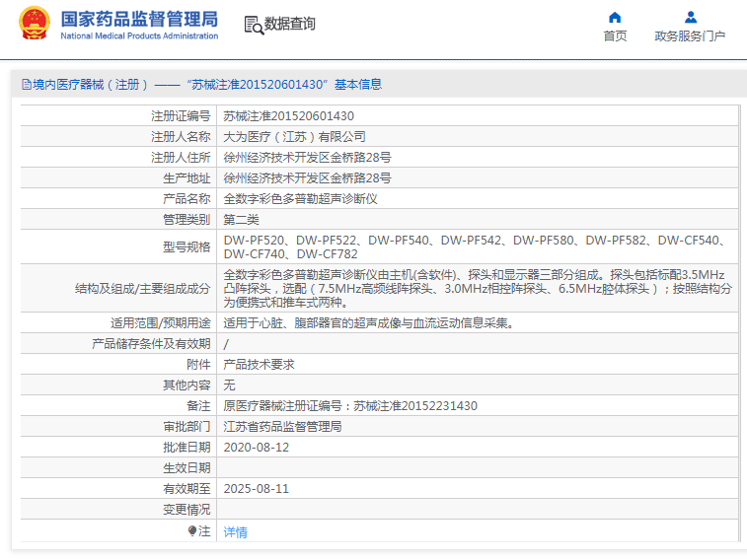Click the document icon before 境内医疗器械
The width and height of the screenshot is (747, 560).
tap(27, 85)
